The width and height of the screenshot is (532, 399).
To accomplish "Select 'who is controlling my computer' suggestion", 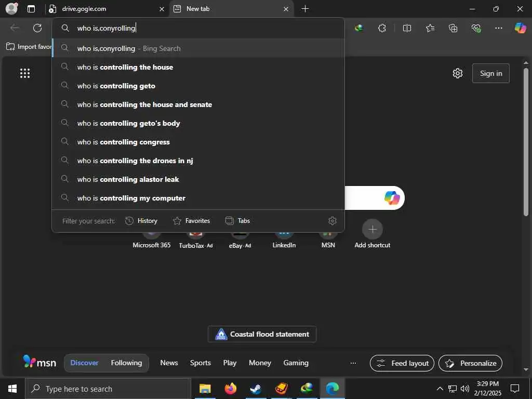I will coord(198,198).
